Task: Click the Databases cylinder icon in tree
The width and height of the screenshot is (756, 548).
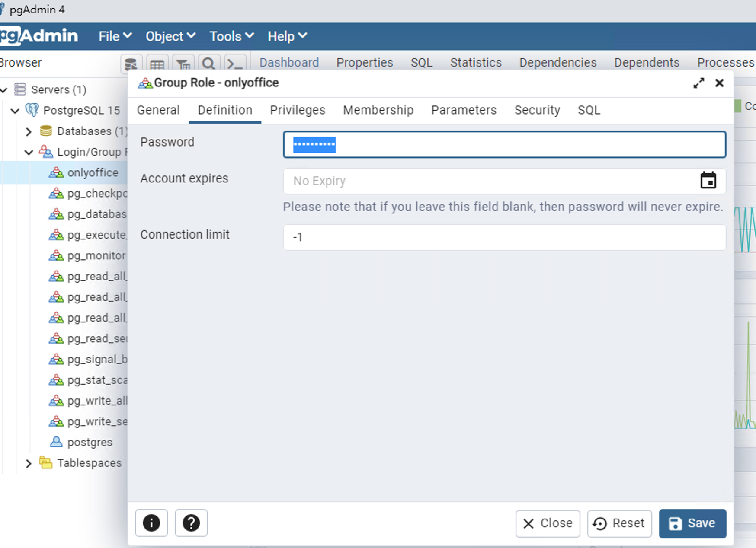Action: [x=46, y=131]
